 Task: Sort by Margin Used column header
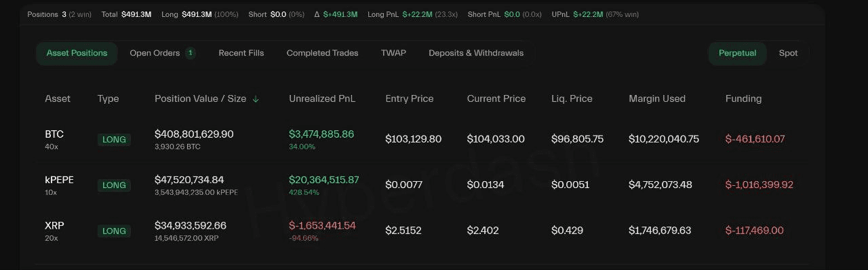pyautogui.click(x=657, y=98)
